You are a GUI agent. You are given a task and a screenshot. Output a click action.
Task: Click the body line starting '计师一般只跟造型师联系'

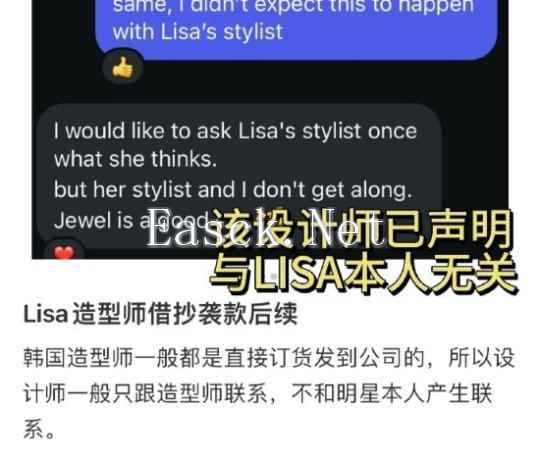click(258, 393)
